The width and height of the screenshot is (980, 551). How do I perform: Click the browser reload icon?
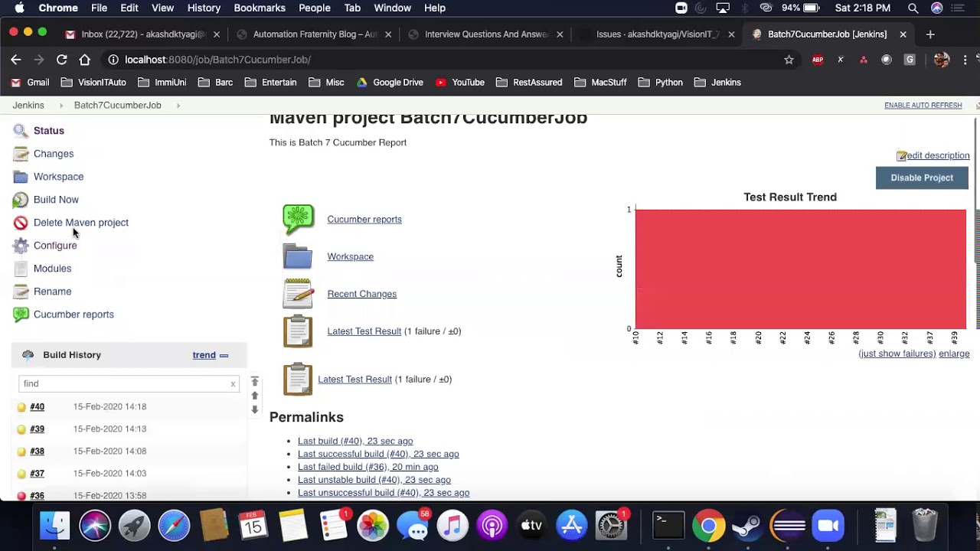62,60
